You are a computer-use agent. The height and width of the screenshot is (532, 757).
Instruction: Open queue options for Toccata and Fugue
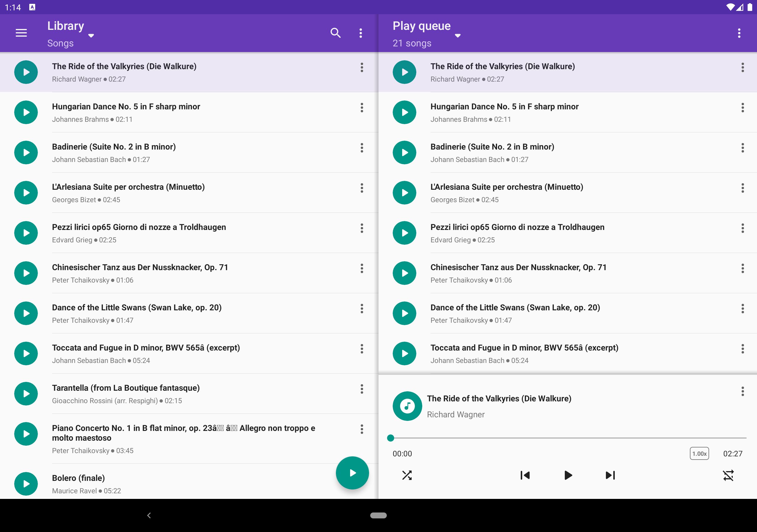pyautogui.click(x=743, y=349)
